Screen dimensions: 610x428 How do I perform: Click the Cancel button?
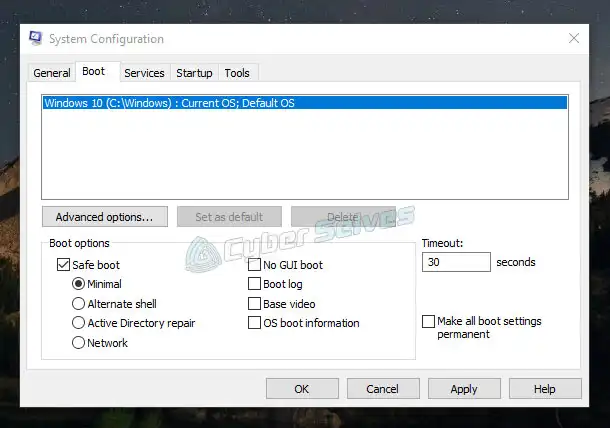tap(383, 389)
